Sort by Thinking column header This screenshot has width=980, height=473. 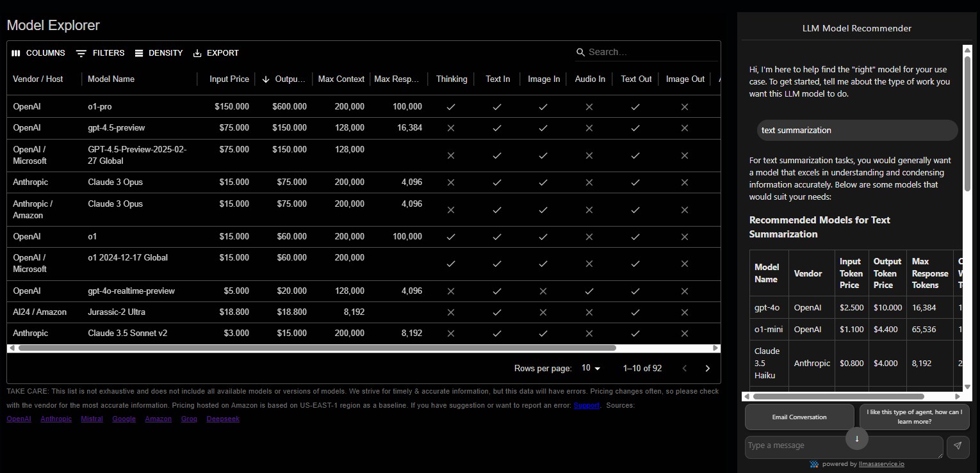[452, 79]
